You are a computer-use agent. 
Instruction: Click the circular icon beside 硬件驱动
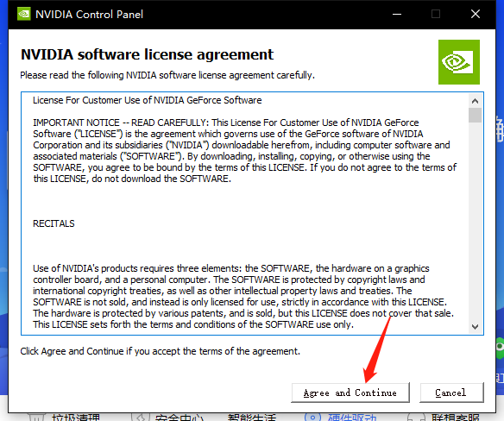click(312, 418)
